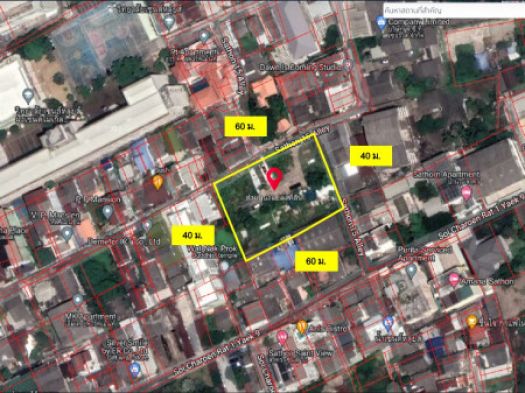Screen dimensions: 525x393
Task: Open the orange restaurant pin beside Aoot Bistro
Action: pyautogui.click(x=302, y=327)
